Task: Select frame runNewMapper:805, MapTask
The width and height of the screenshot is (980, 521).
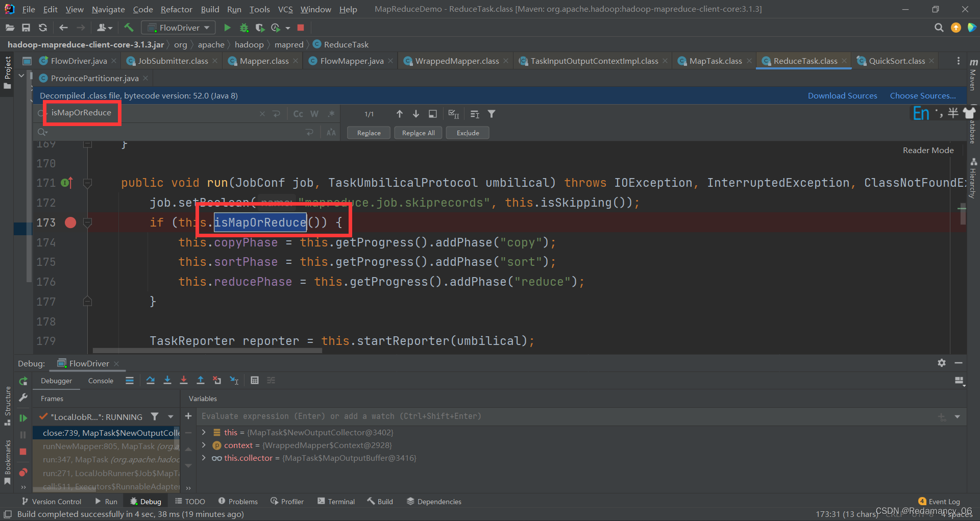Action: [x=106, y=446]
